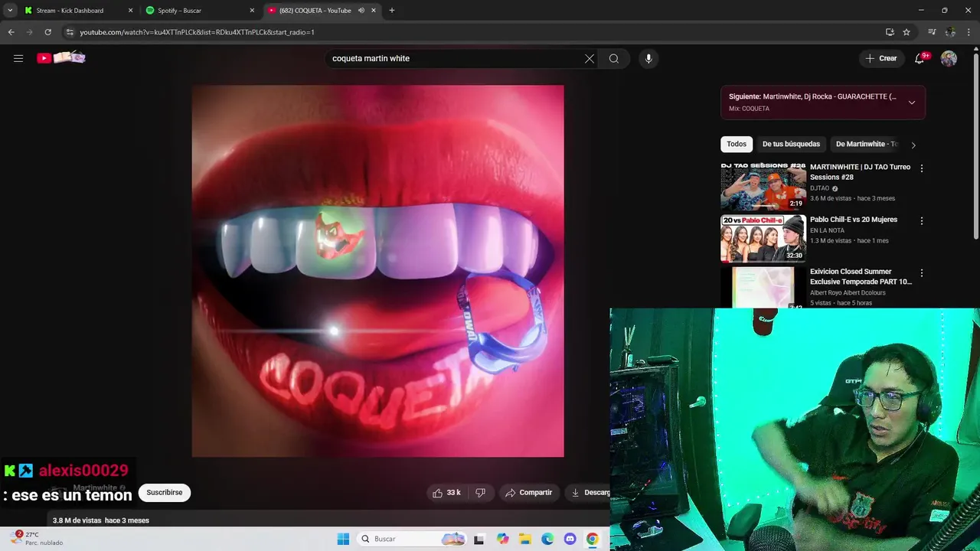Close the Kick Dashboard tab

[x=130, y=11]
